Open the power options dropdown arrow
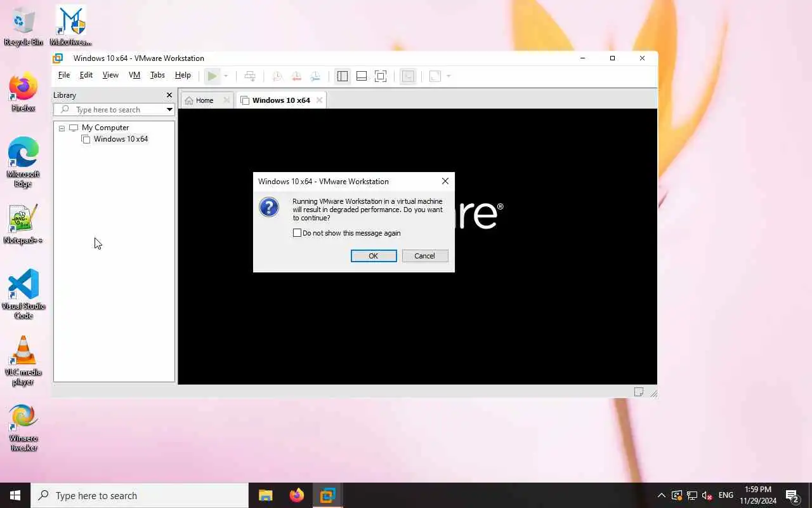Viewport: 812px width, 508px height. click(x=226, y=76)
